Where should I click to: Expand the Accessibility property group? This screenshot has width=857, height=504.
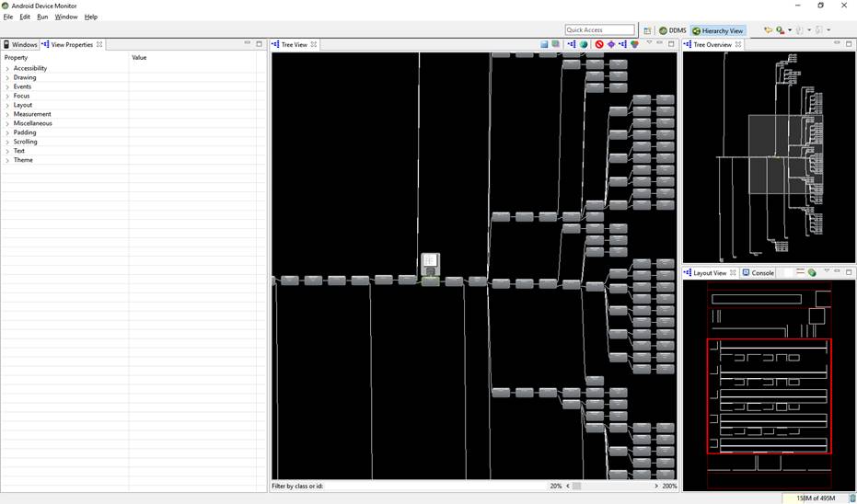[7, 69]
